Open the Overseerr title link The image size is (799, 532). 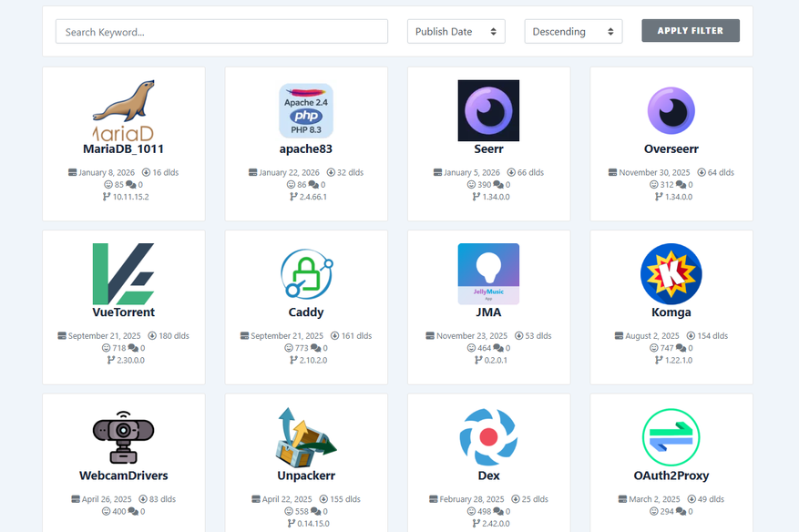[671, 148]
